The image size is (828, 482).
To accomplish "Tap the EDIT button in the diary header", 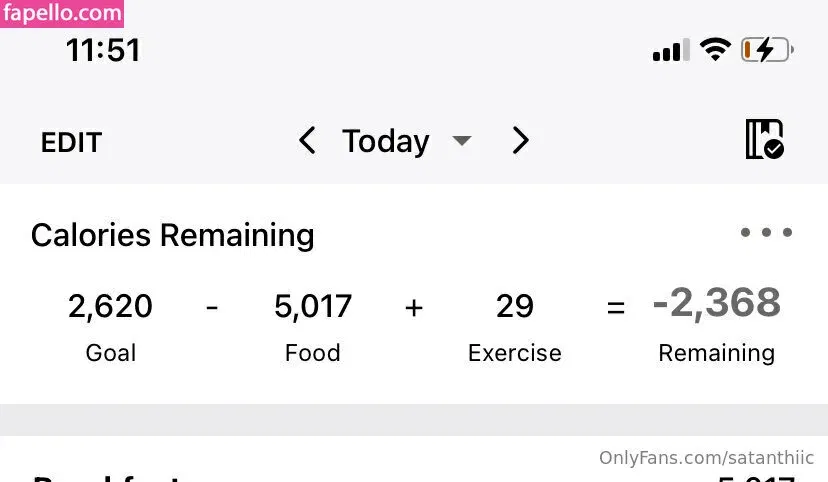I will click(x=71, y=143).
